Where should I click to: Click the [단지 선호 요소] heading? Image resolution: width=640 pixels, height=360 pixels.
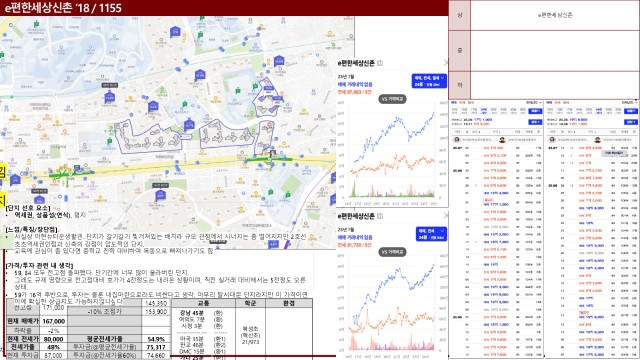point(28,208)
